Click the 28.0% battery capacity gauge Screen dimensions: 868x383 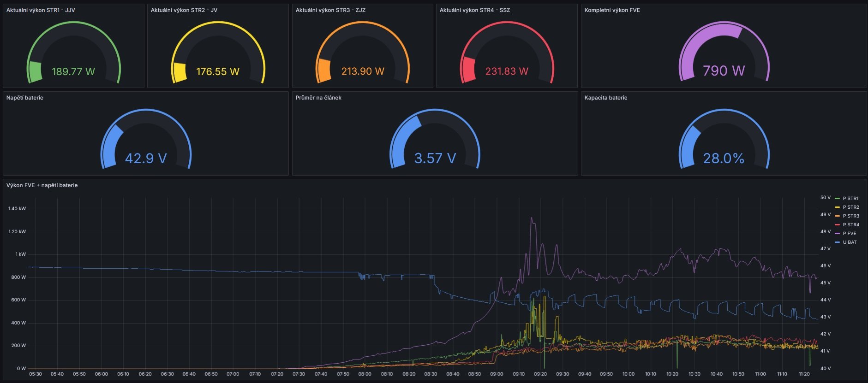tap(724, 139)
